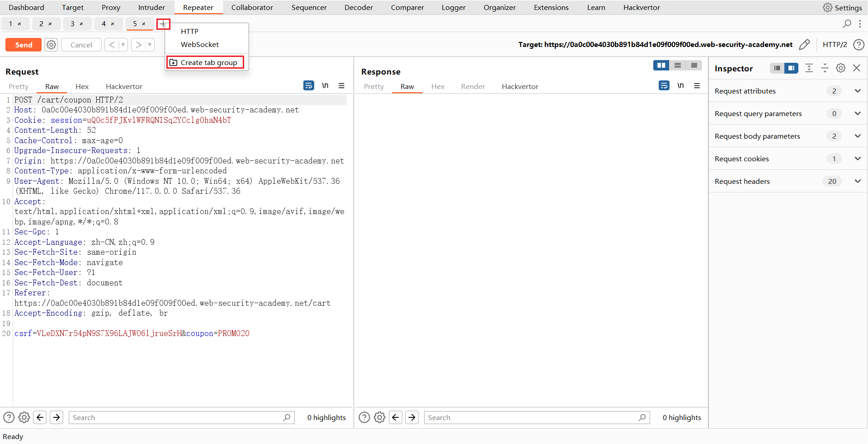
Task: Click the HTTP/2 protocol label
Action: tap(835, 45)
